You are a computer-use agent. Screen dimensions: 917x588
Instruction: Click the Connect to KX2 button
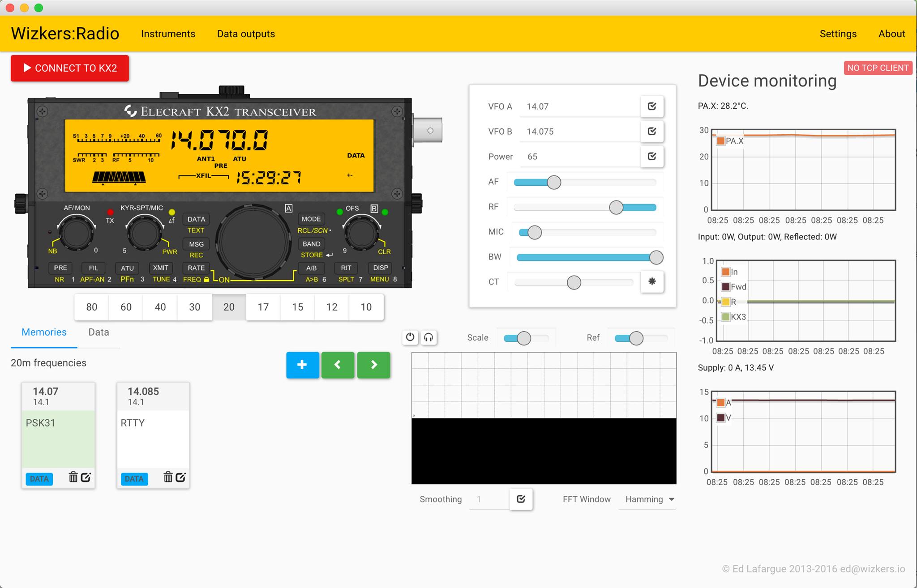pos(70,68)
